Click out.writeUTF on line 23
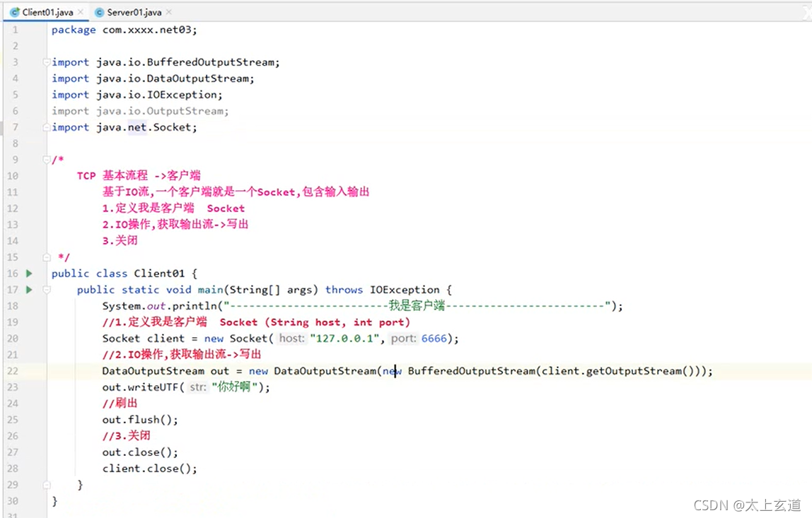This screenshot has height=518, width=812. click(x=140, y=387)
